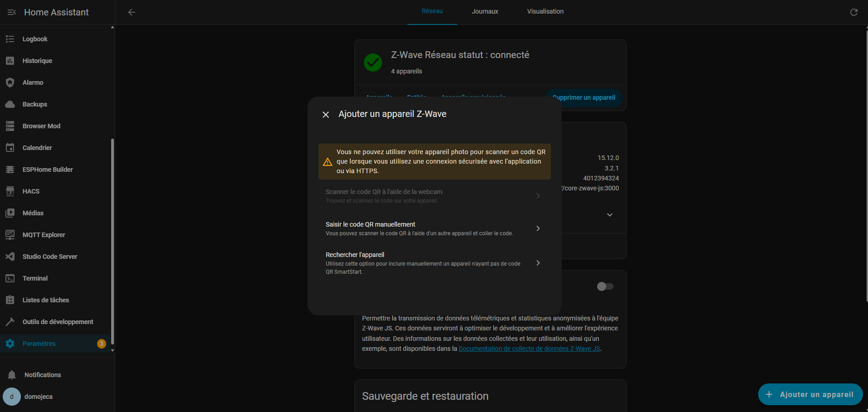Click the Backups cloud icon
The image size is (868, 412).
[x=10, y=104]
